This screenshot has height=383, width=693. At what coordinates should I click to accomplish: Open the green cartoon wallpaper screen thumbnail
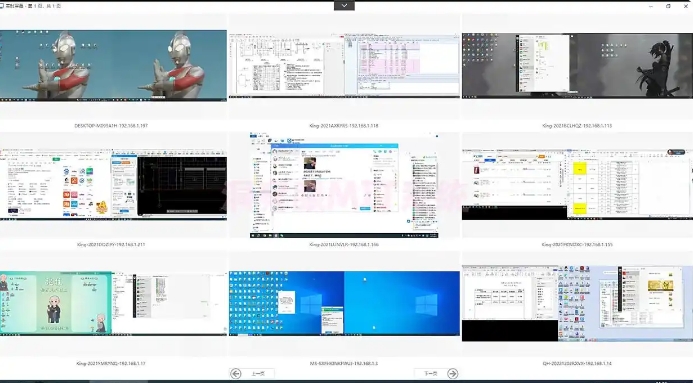[x=113, y=303]
